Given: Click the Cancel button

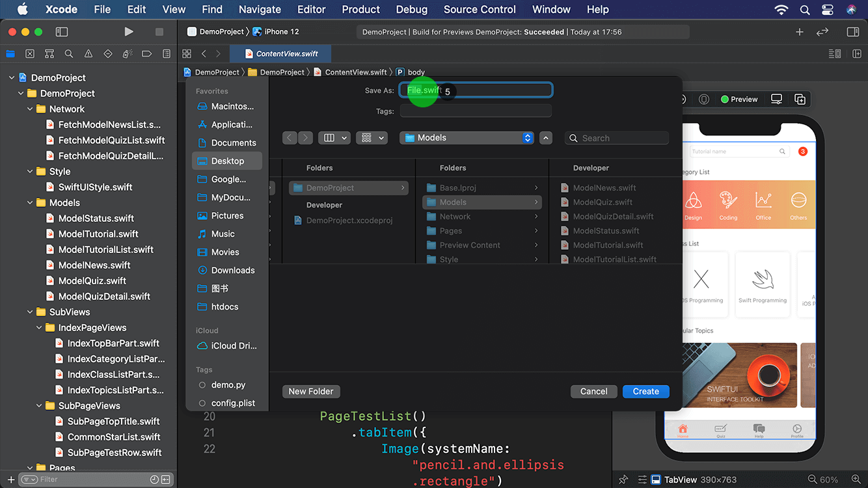Looking at the screenshot, I should click(x=594, y=391).
